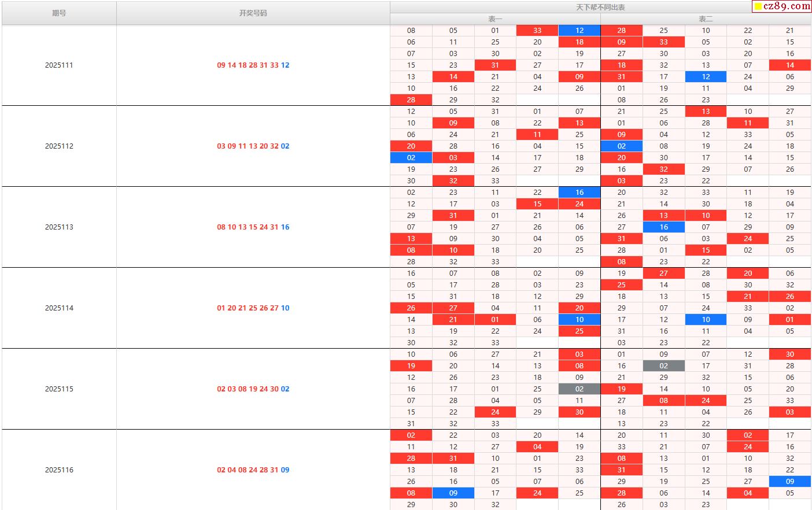Viewport: 812px width, 510px height.
Task: Select the 天下帮不同出表 header
Action: coord(600,7)
